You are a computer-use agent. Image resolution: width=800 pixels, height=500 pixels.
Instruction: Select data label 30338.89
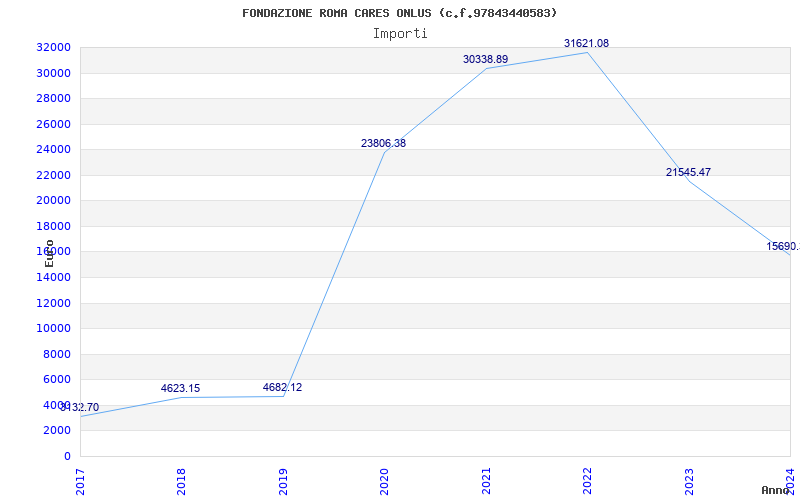tap(485, 59)
